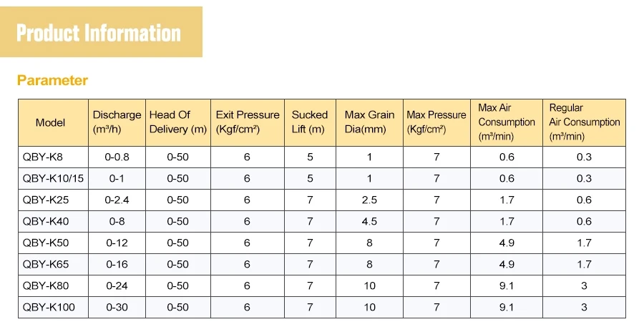This screenshot has height=332, width=644.
Task: Select the Sucked Lift column header
Action: [x=310, y=122]
